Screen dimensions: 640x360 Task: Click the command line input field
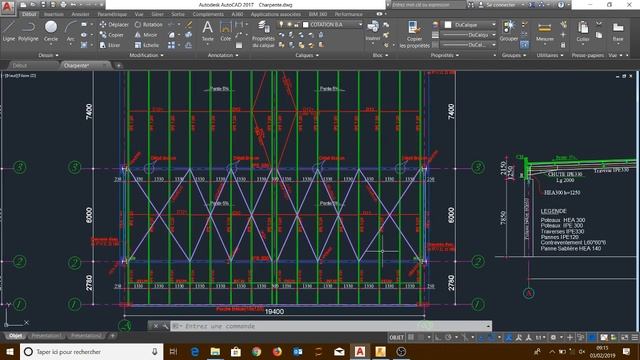(x=330, y=326)
